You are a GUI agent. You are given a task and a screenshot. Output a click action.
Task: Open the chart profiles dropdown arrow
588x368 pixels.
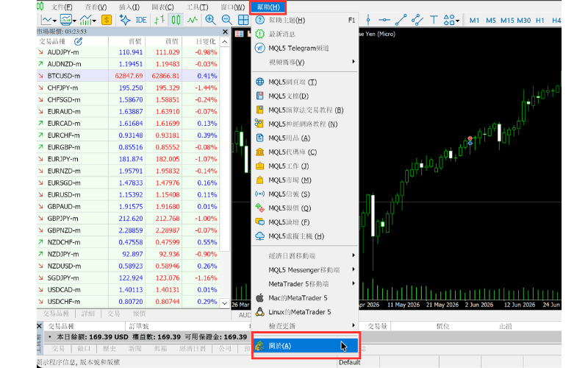pos(74,21)
